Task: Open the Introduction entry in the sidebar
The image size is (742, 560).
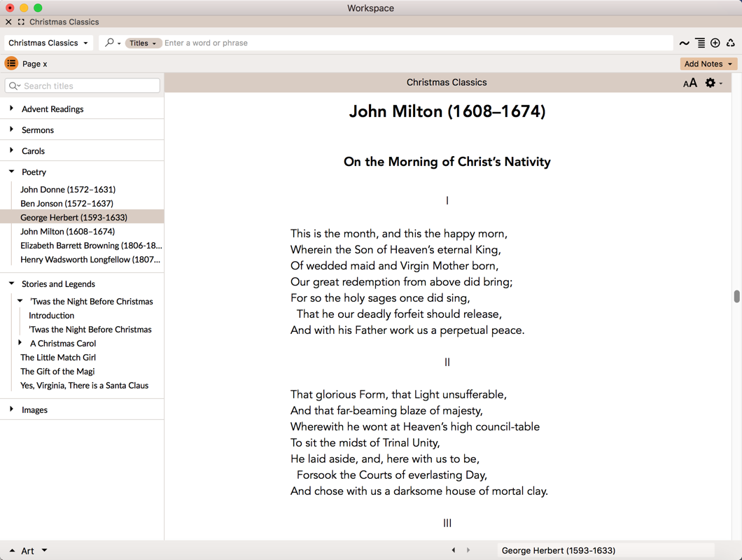Action: (x=52, y=315)
